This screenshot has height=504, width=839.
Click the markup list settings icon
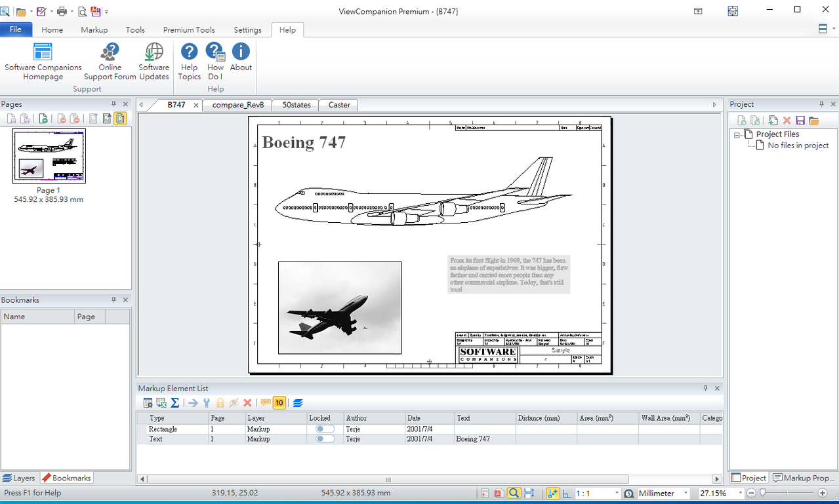tap(148, 403)
